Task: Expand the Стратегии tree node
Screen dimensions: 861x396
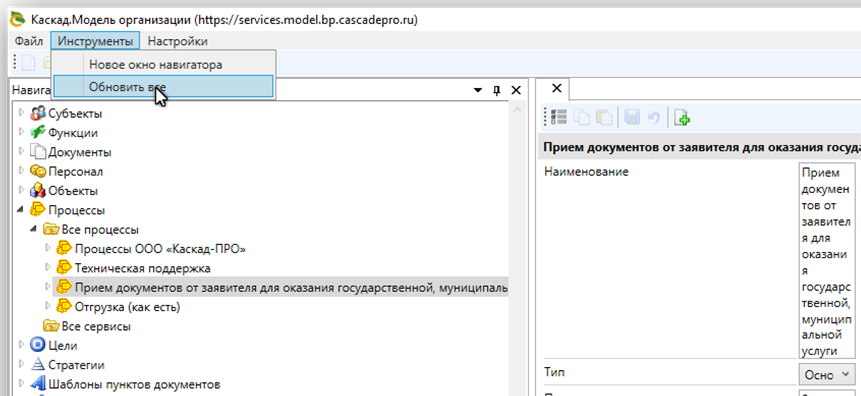Action: (21, 365)
